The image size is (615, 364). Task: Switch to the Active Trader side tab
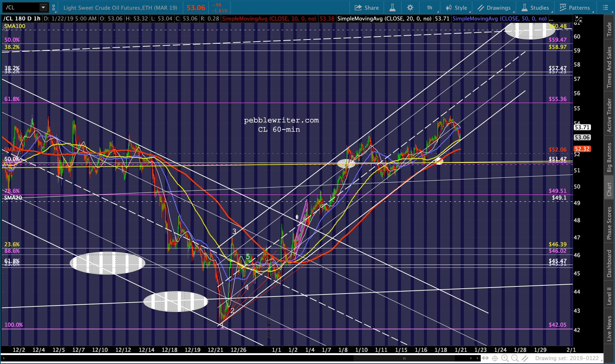coord(609,115)
